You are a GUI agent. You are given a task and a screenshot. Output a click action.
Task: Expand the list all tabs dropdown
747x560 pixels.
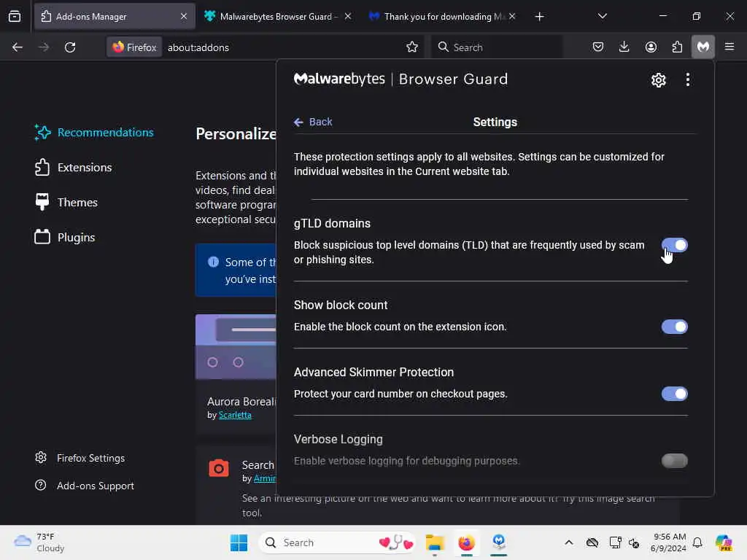602,16
